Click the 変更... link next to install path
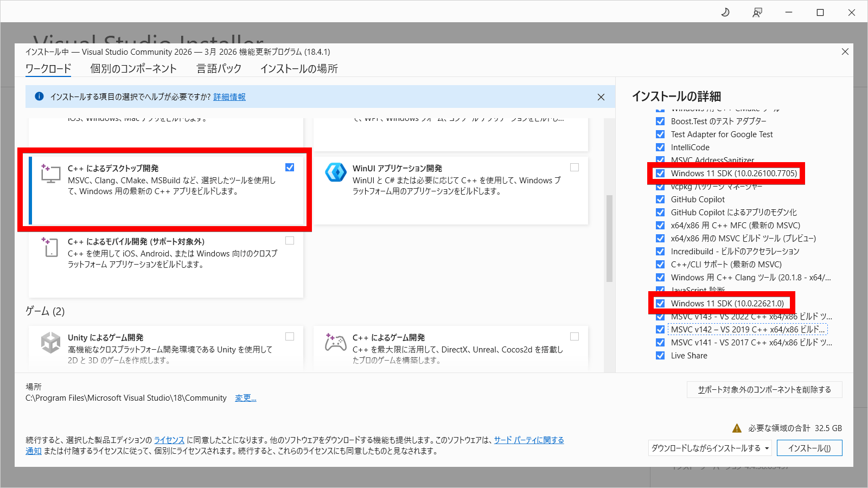The image size is (868, 488). tap(245, 398)
